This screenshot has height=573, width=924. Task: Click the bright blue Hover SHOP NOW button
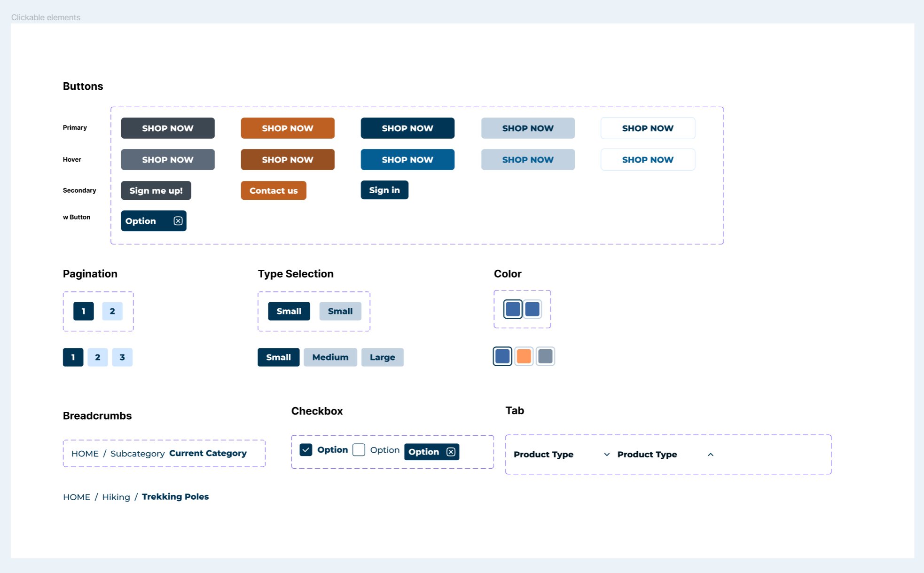(x=407, y=160)
